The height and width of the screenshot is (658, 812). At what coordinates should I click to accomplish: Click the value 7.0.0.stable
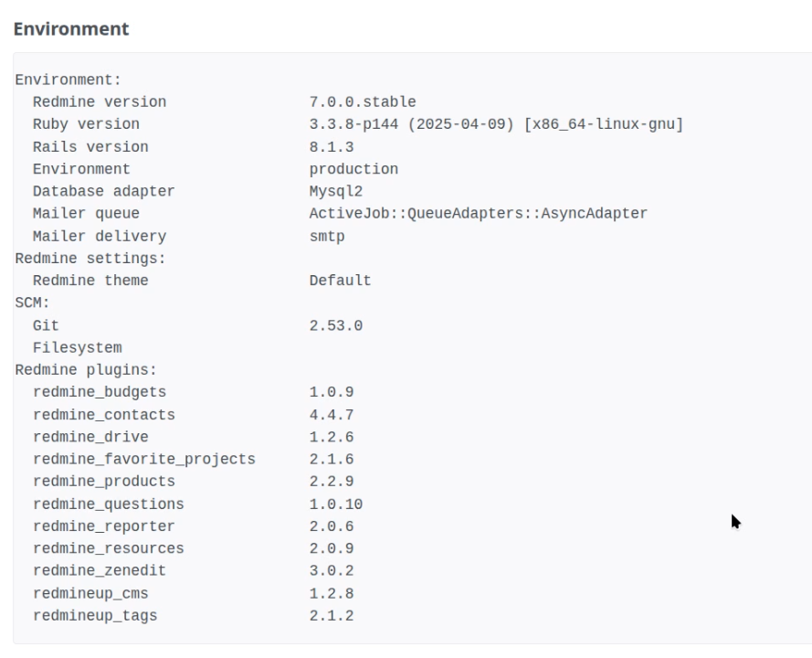[363, 102]
